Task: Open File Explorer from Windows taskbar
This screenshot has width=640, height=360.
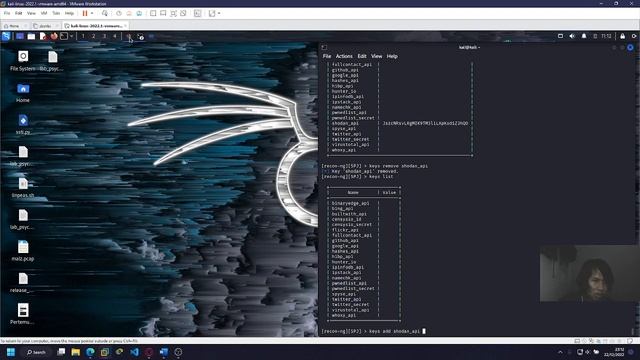Action: click(76, 352)
